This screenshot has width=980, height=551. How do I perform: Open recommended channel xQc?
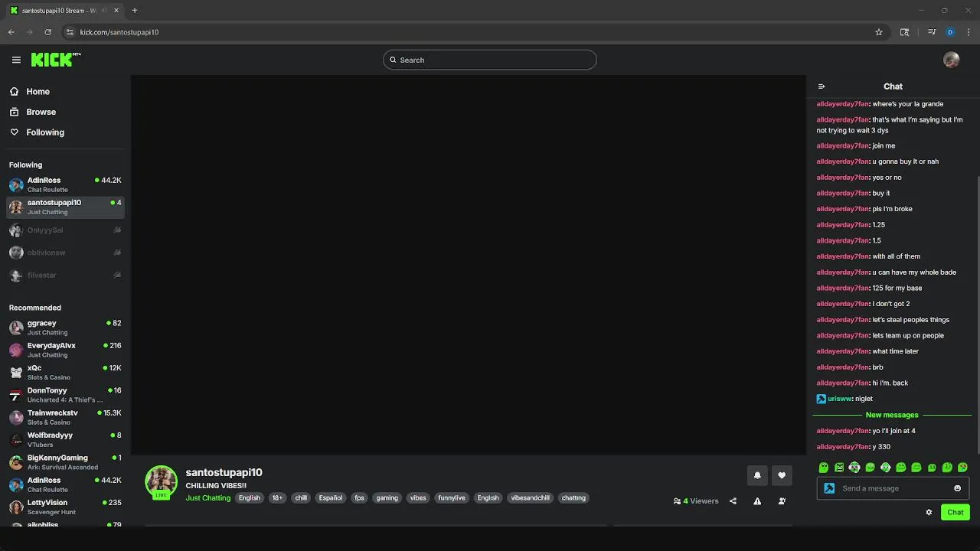pyautogui.click(x=65, y=372)
